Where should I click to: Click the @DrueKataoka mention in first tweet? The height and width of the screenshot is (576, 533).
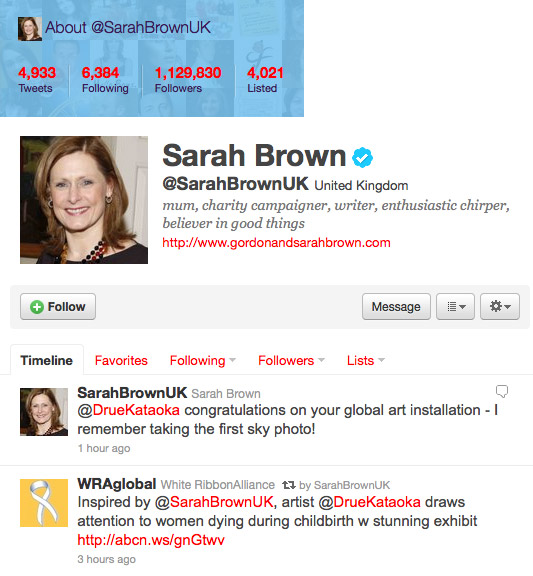pos(129,410)
